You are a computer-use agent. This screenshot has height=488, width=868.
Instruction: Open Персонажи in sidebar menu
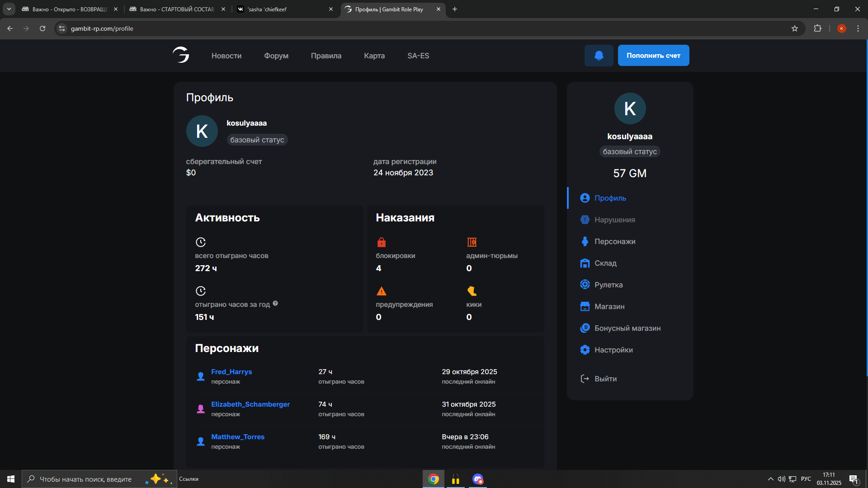pyautogui.click(x=614, y=241)
